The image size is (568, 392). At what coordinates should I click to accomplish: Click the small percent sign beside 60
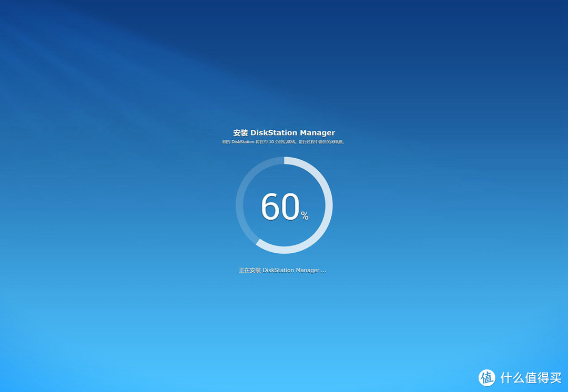click(x=305, y=216)
